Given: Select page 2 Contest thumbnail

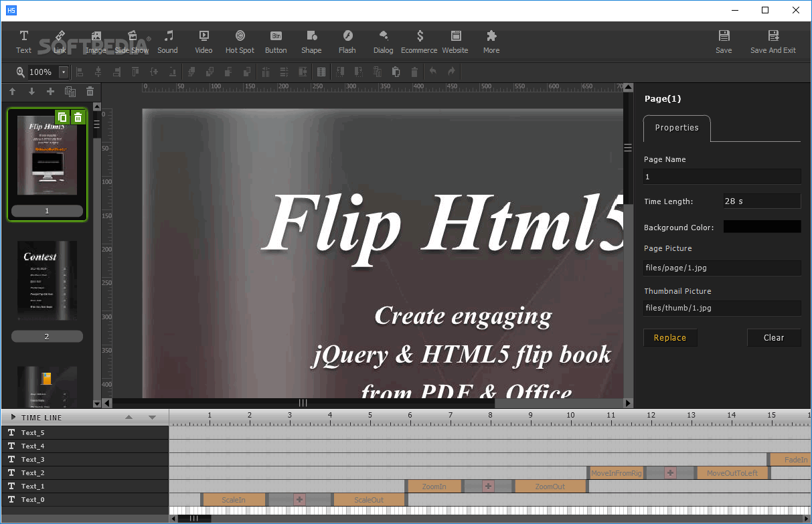Looking at the screenshot, I should (x=47, y=280).
